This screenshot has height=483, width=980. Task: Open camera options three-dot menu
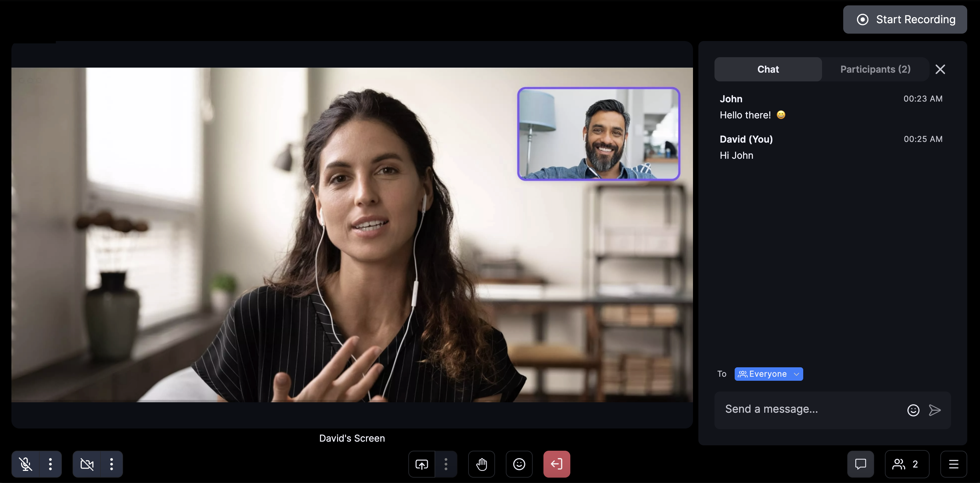click(x=112, y=464)
